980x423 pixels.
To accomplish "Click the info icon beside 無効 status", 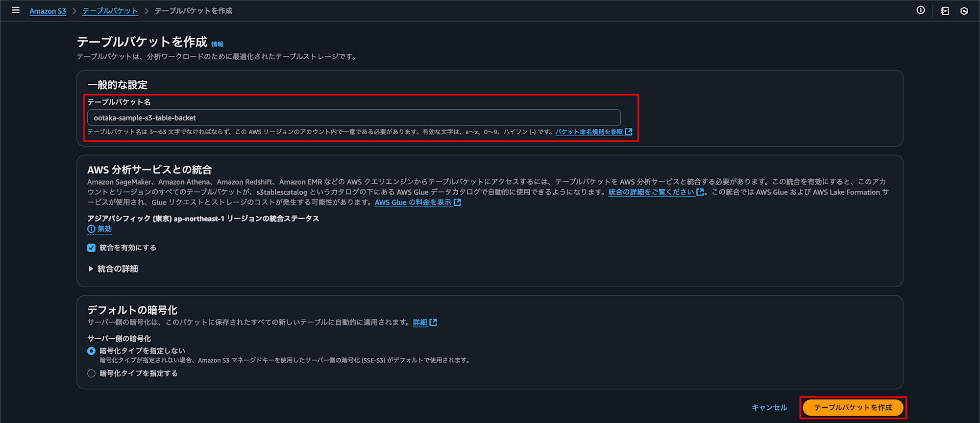I will (91, 229).
